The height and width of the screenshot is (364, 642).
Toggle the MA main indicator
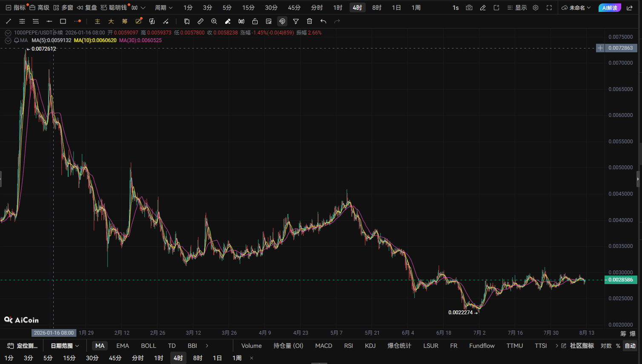pos(100,346)
